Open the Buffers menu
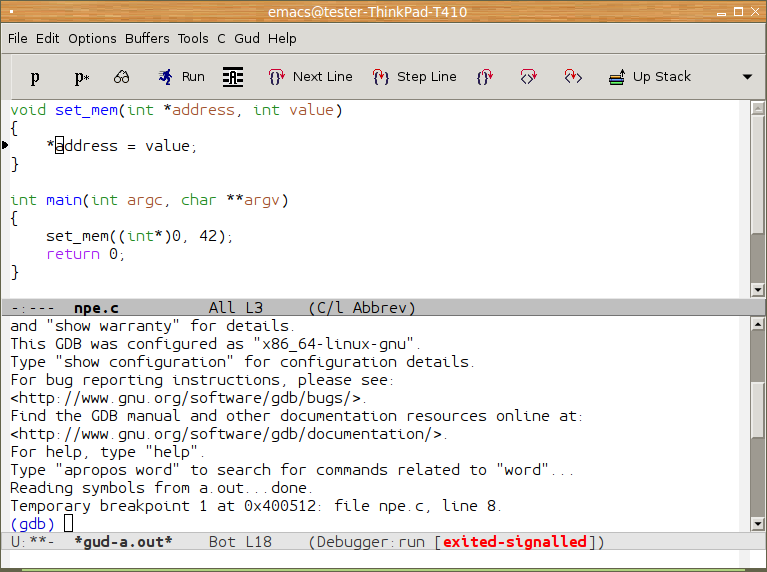The height and width of the screenshot is (572, 767). click(147, 38)
